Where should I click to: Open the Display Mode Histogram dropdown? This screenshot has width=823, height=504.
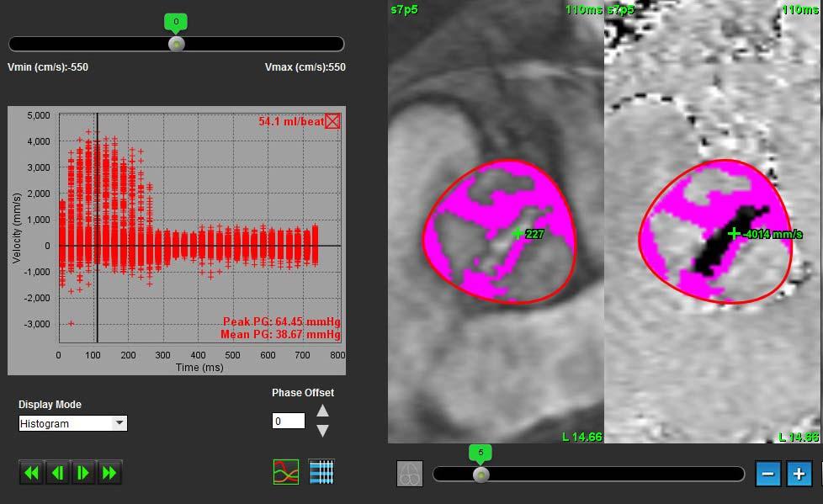click(73, 423)
